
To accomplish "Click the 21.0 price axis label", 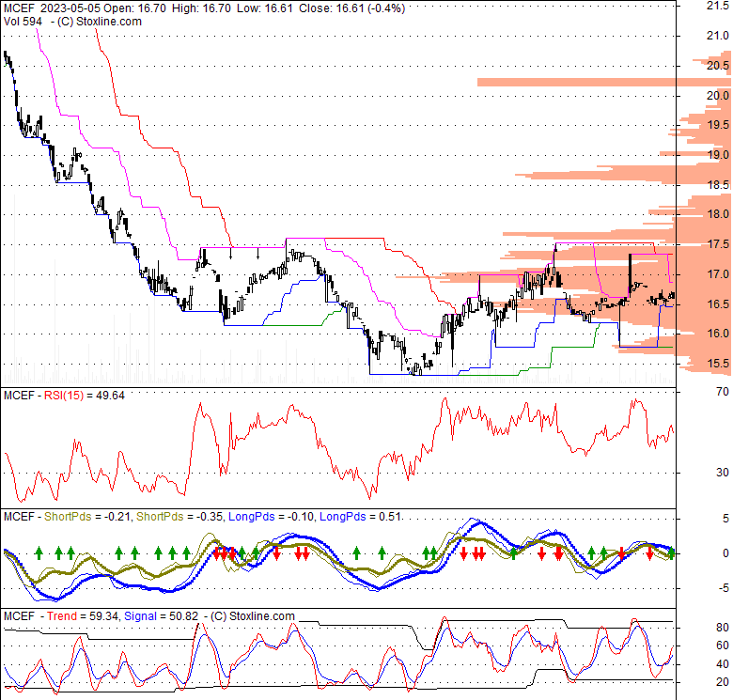I will [718, 36].
